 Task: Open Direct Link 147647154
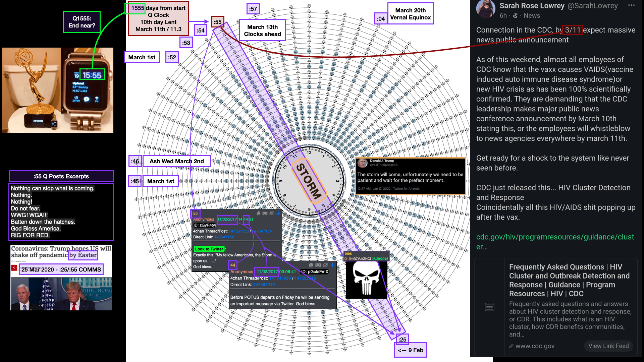point(224,237)
